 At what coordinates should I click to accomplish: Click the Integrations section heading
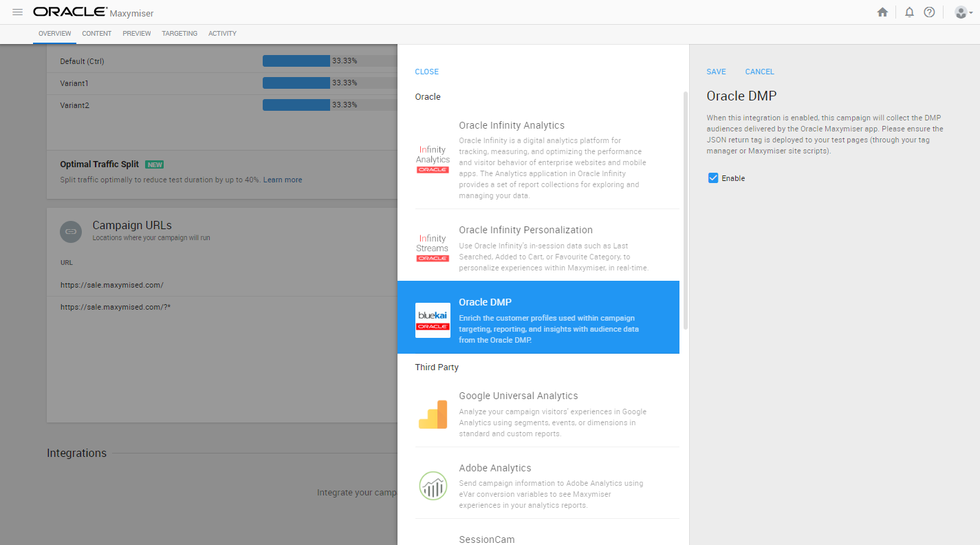click(76, 453)
